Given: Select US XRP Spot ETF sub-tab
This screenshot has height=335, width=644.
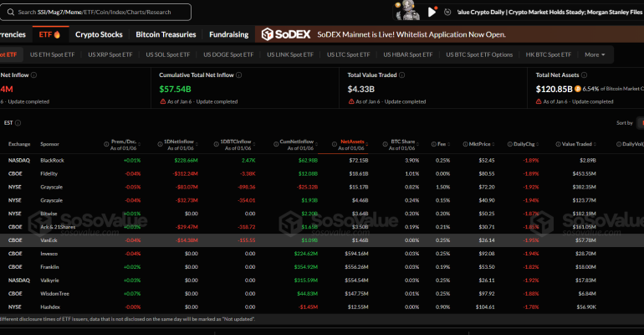Looking at the screenshot, I should coord(110,54).
